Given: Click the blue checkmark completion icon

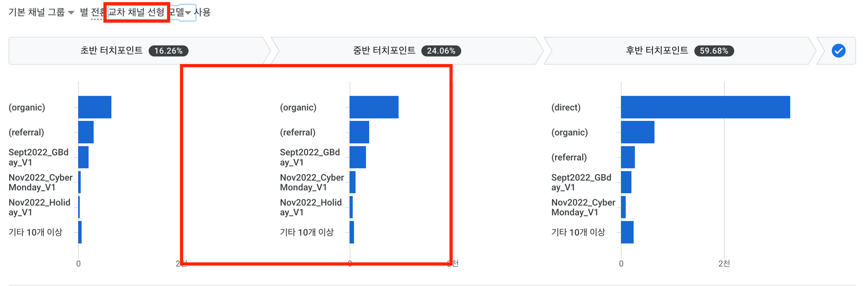Looking at the screenshot, I should [838, 51].
